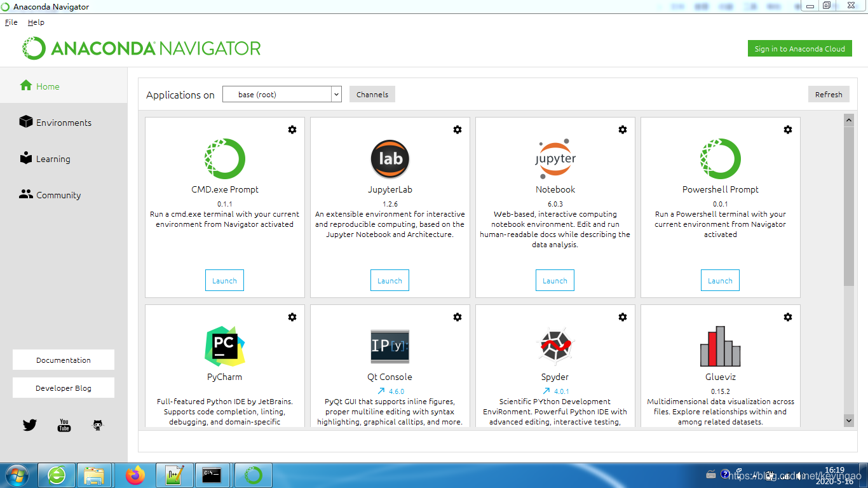This screenshot has width=868, height=488.
Task: Click the Spyder spider web logo
Action: [555, 346]
